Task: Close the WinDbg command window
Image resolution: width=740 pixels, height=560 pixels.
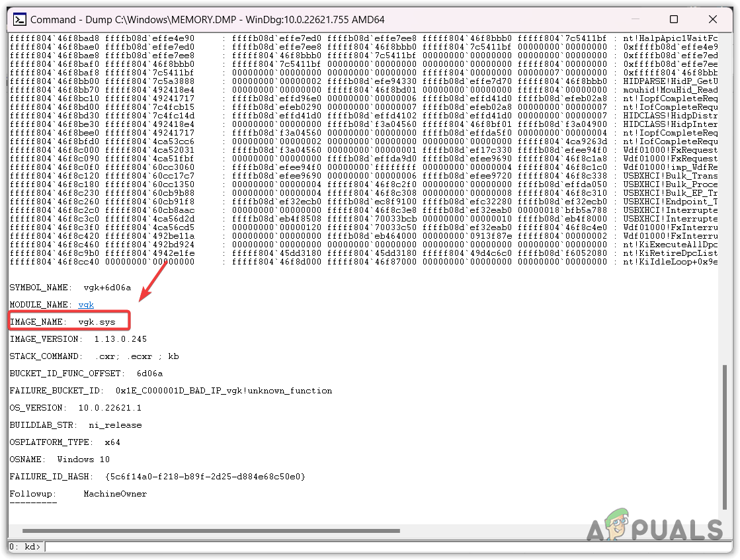Action: click(x=713, y=19)
